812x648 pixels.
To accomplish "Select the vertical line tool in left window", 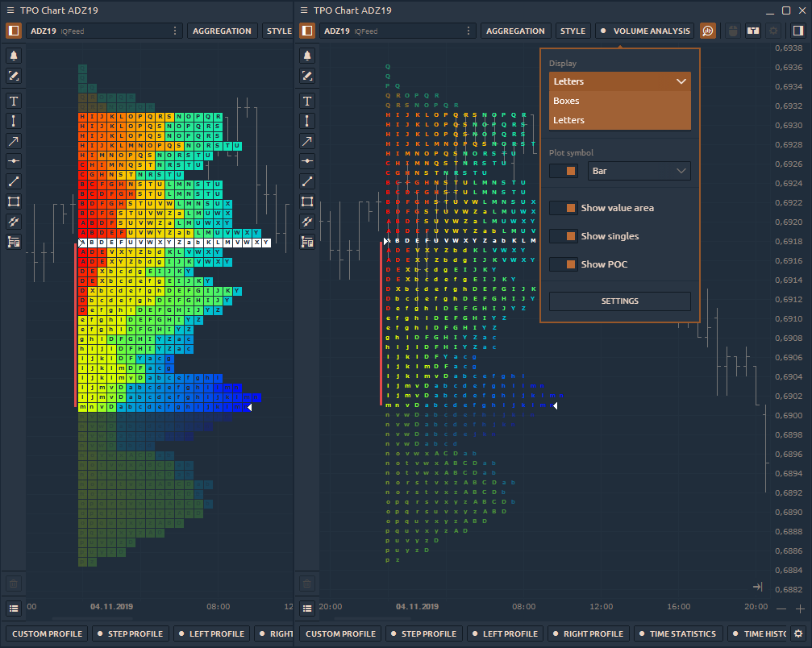I will 14,121.
